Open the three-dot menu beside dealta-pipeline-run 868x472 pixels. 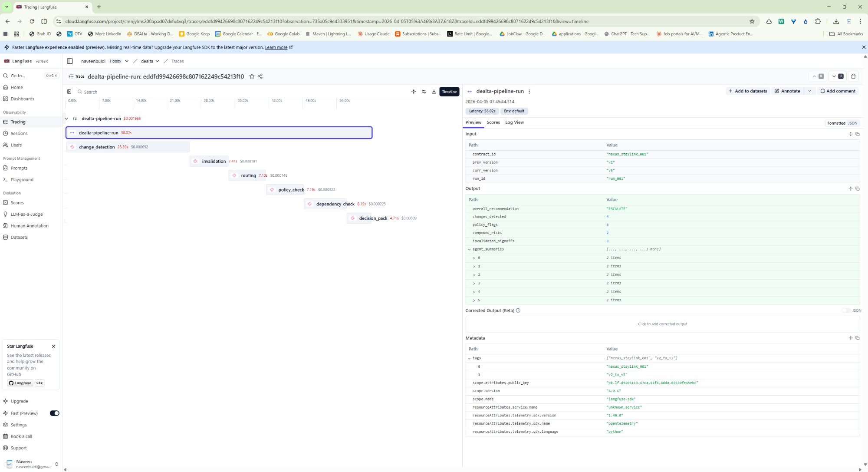coord(529,92)
